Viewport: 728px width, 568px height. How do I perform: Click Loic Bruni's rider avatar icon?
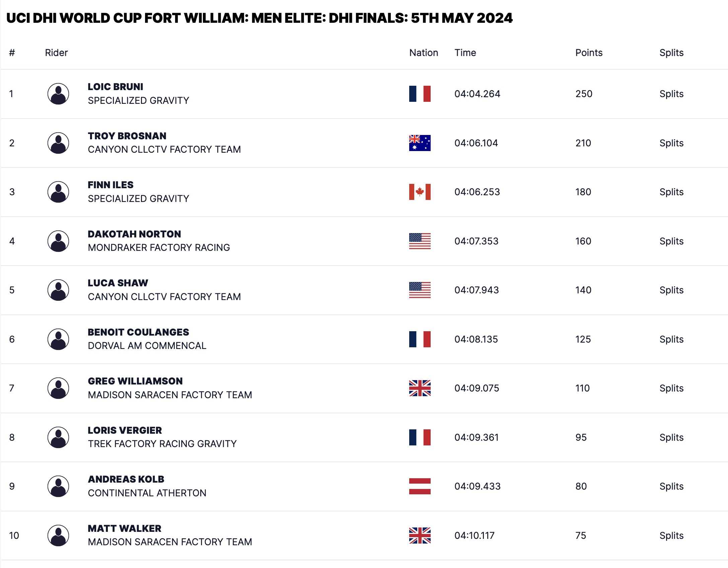pos(58,94)
